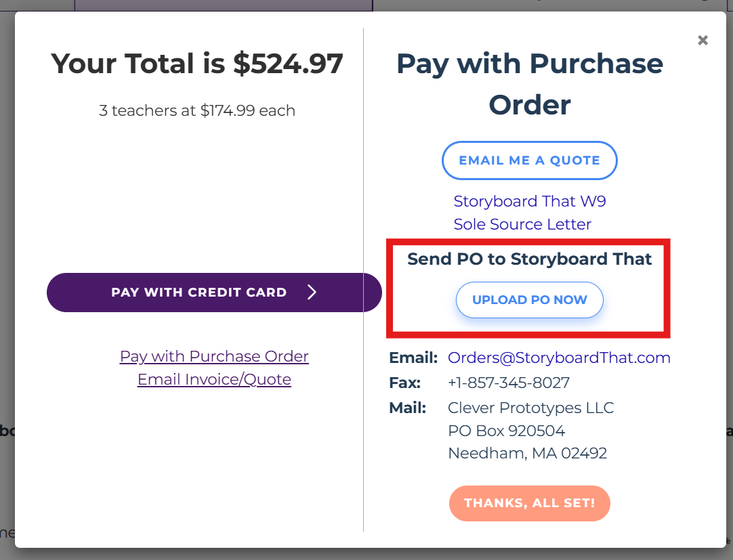
Task: Click the Your Total is $524.97 heading
Action: pyautogui.click(x=197, y=64)
